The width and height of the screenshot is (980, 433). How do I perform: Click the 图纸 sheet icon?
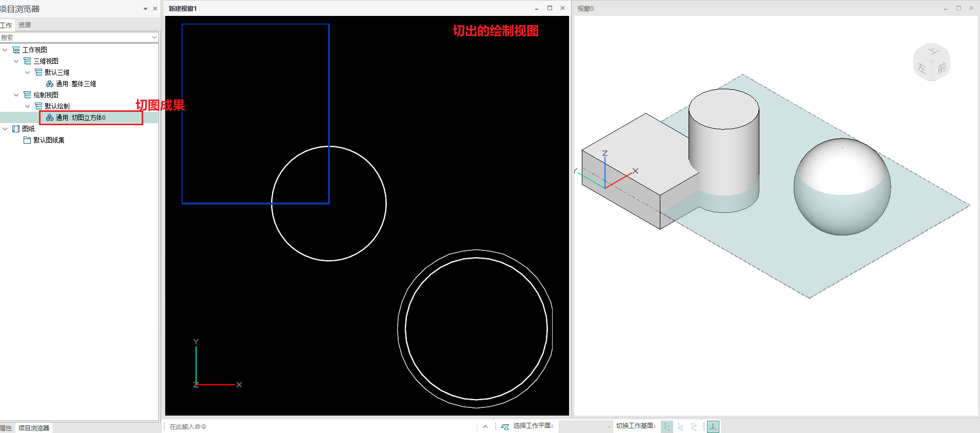(16, 129)
